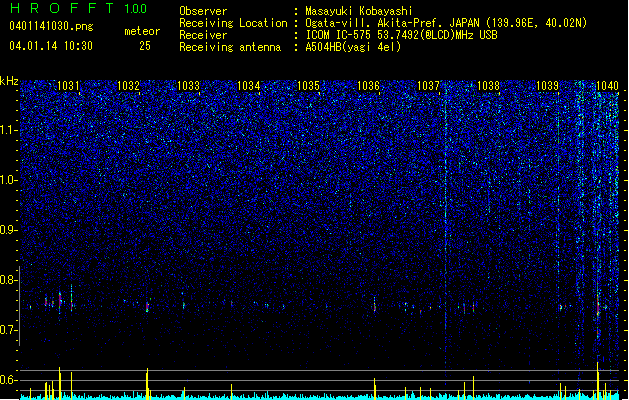Screen dimensions: 629x400
Task: Click time marker 1034
Action: tap(248, 85)
